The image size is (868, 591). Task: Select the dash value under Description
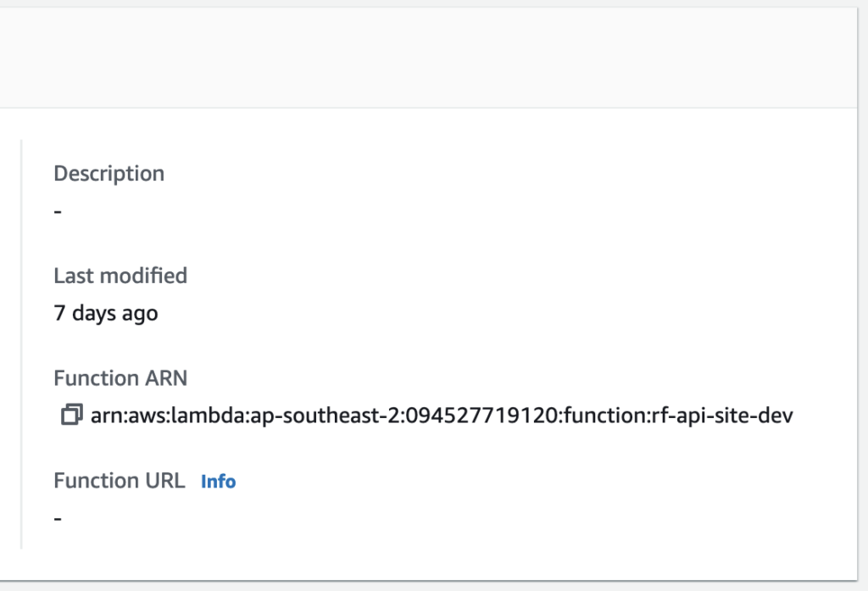click(x=58, y=211)
